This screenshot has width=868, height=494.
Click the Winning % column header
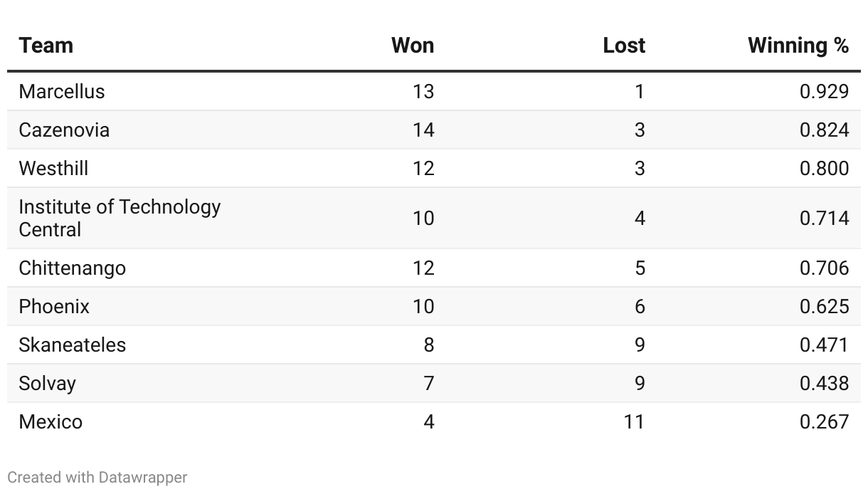coord(798,46)
